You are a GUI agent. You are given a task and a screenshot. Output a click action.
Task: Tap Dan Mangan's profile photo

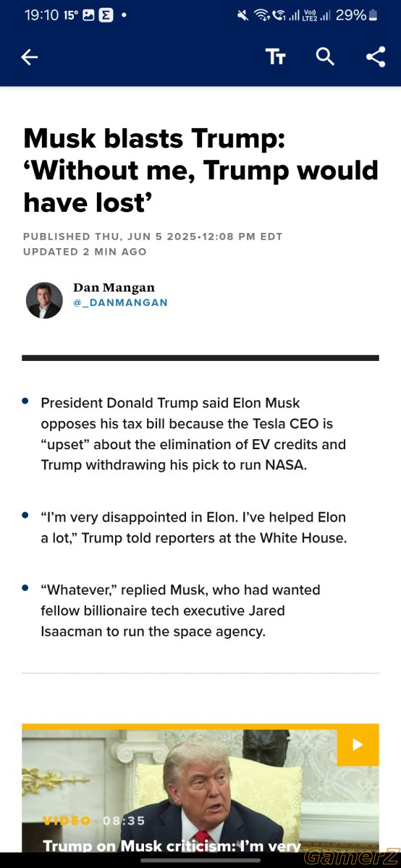pos(44,300)
